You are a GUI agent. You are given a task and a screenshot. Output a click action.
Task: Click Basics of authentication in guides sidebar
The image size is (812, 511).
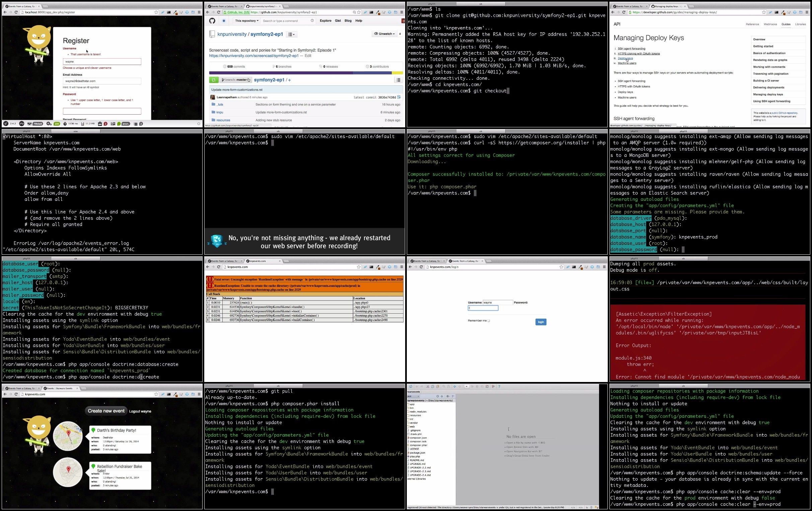[769, 53]
